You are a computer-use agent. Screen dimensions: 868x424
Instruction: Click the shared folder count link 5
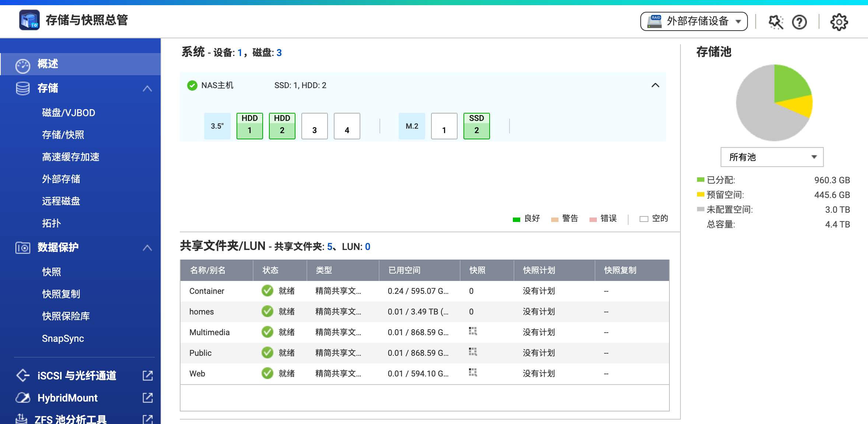329,246
